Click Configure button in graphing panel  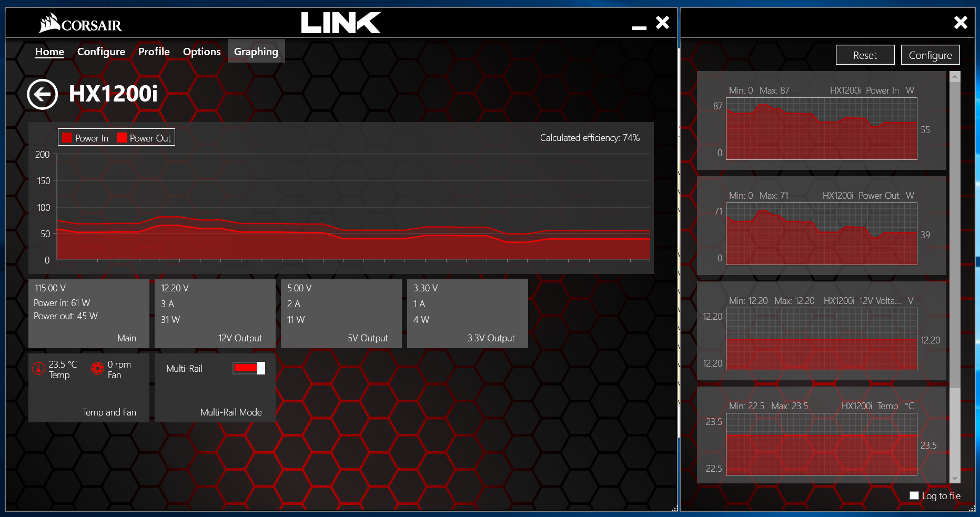pos(930,55)
